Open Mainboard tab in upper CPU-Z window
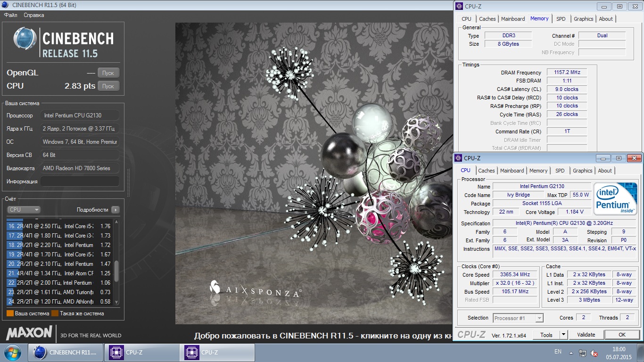 tap(513, 19)
